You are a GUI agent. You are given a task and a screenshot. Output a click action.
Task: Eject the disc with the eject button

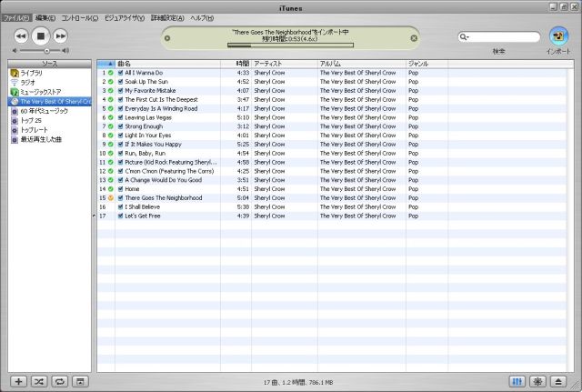558,381
